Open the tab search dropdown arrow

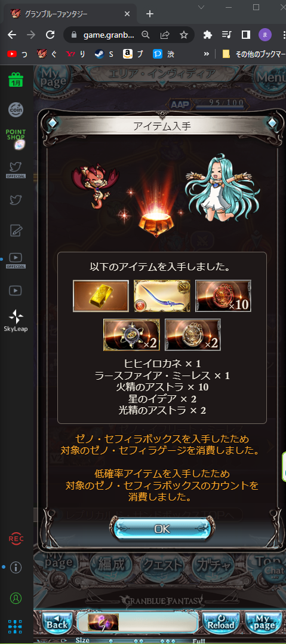pos(201,7)
